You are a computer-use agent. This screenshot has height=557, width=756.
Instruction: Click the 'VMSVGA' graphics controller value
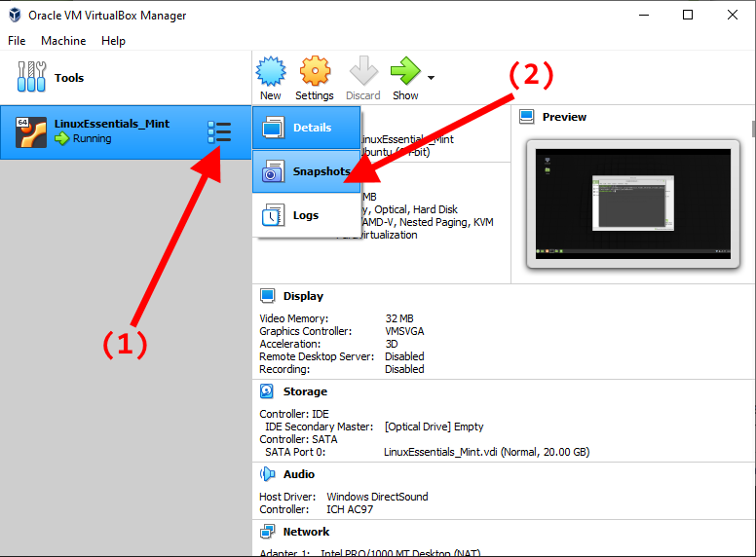(x=404, y=331)
